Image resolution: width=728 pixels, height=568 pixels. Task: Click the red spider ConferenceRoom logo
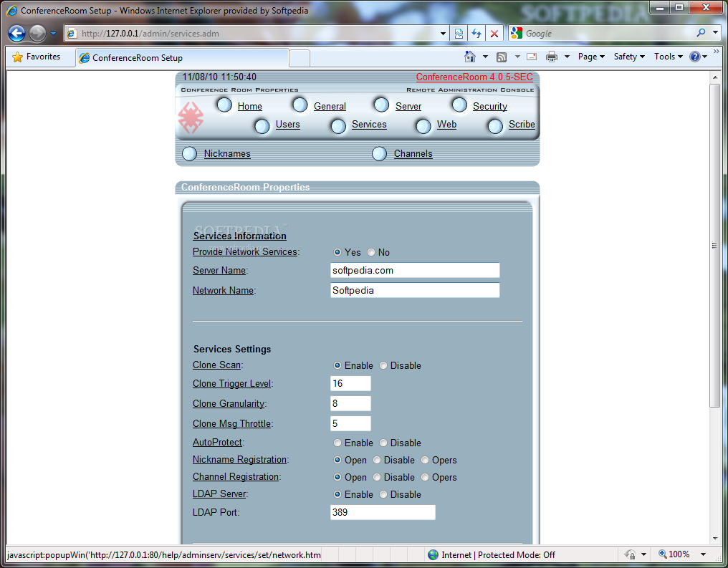(x=191, y=117)
